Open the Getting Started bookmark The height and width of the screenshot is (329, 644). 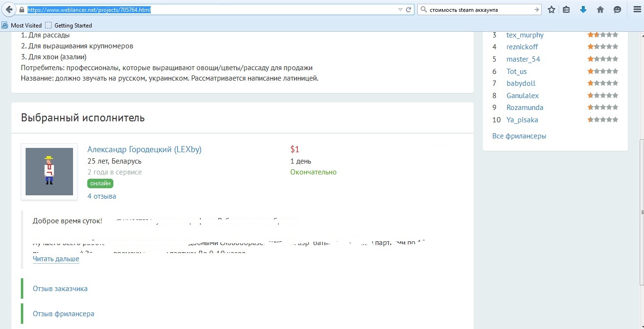(x=69, y=25)
